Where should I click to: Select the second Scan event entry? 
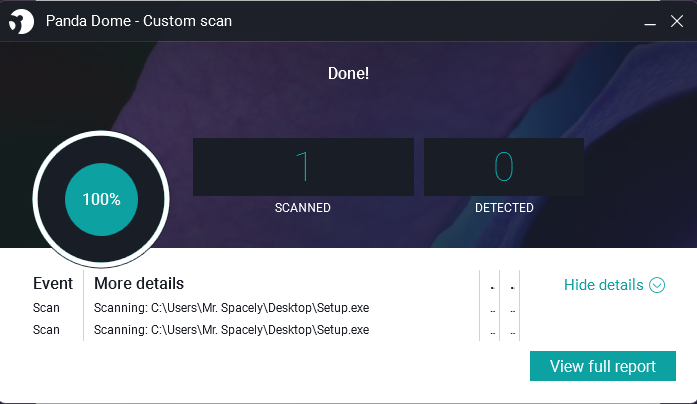(46, 330)
